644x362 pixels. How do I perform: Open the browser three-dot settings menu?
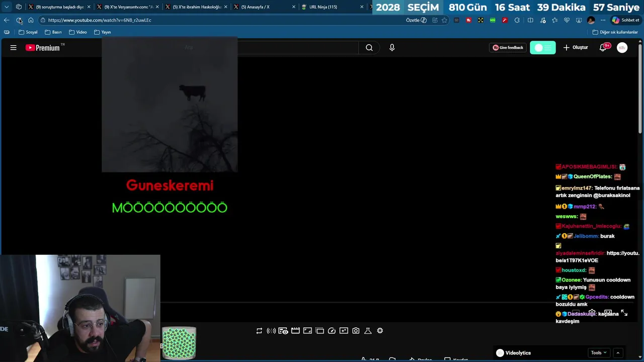click(x=603, y=20)
